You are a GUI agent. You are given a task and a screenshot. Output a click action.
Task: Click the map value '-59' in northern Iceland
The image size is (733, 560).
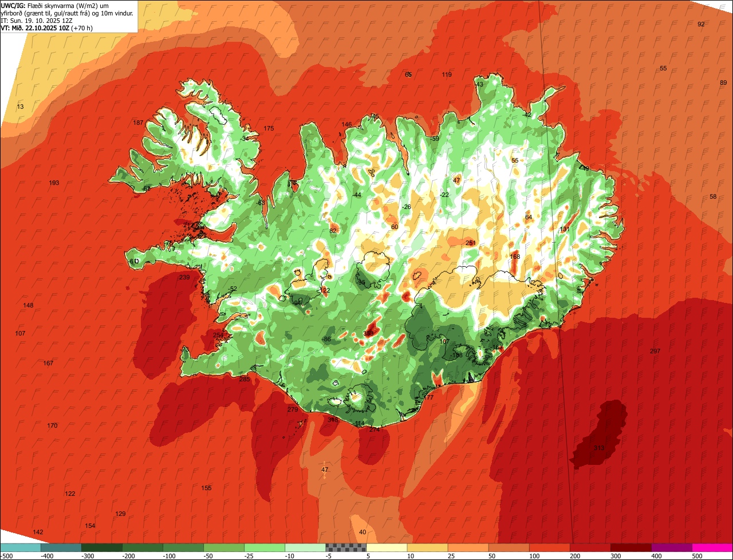434,139
